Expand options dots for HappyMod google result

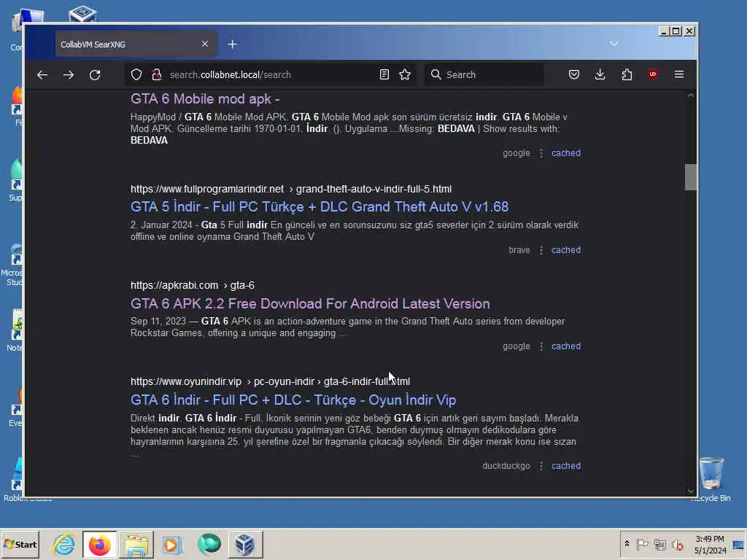coord(541,153)
